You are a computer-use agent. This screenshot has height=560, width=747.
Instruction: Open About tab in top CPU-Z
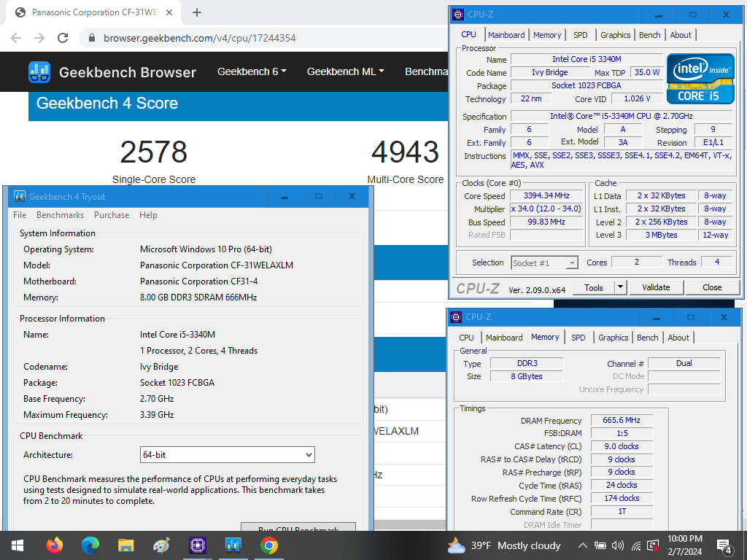681,35
